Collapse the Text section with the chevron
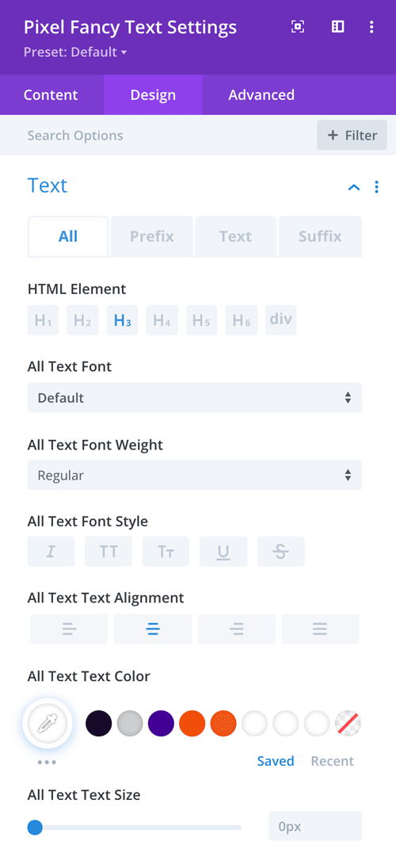The width and height of the screenshot is (396, 868). [x=354, y=187]
